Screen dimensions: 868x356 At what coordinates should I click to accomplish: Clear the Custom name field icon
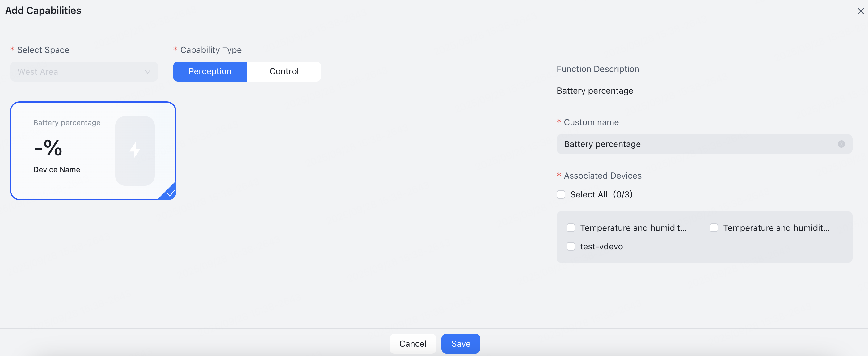(x=841, y=144)
